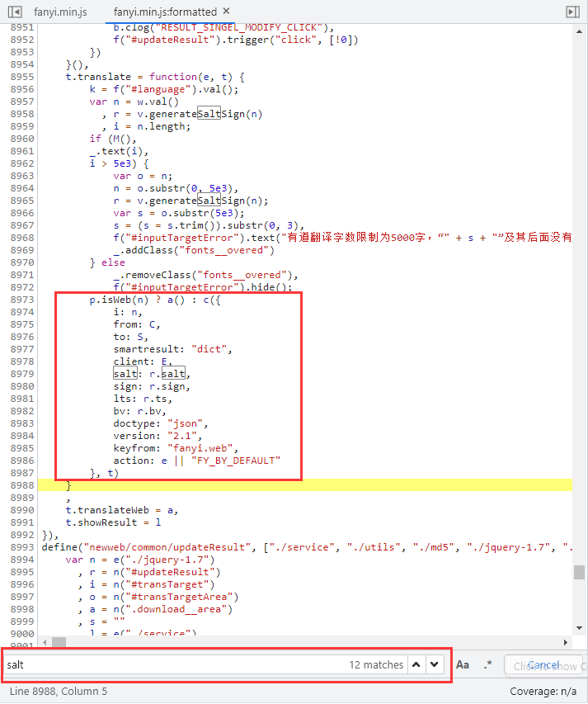Click line number 8973 in gutter
The image size is (588, 704).
point(22,300)
